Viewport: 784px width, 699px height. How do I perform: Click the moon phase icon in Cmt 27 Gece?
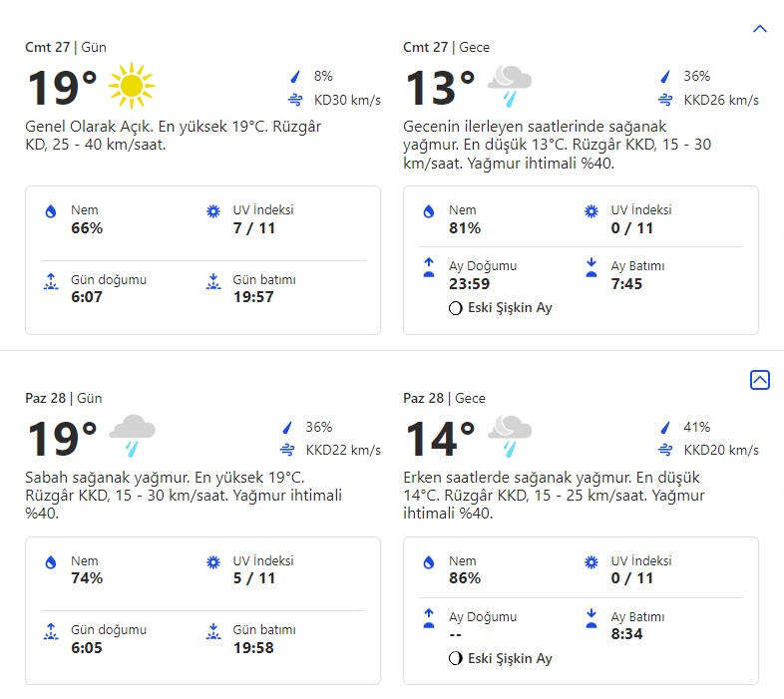coord(456,309)
